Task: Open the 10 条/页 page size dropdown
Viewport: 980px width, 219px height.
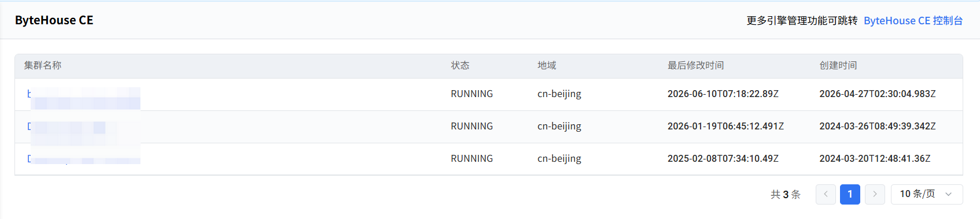Action: pos(927,194)
